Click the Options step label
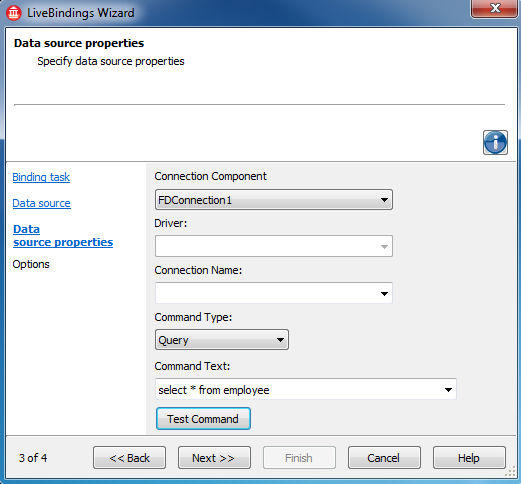 [31, 264]
